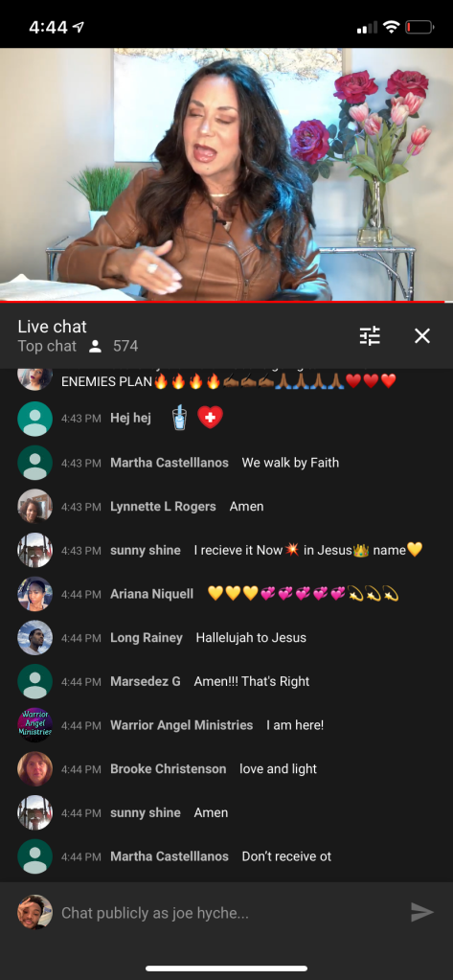Open Warrior Angel Ministries avatar
Screen dimensions: 453x980
(x=35, y=725)
